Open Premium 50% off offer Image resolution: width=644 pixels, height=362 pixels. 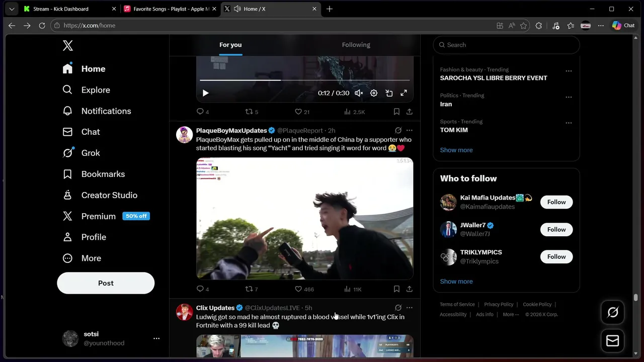[x=106, y=216]
